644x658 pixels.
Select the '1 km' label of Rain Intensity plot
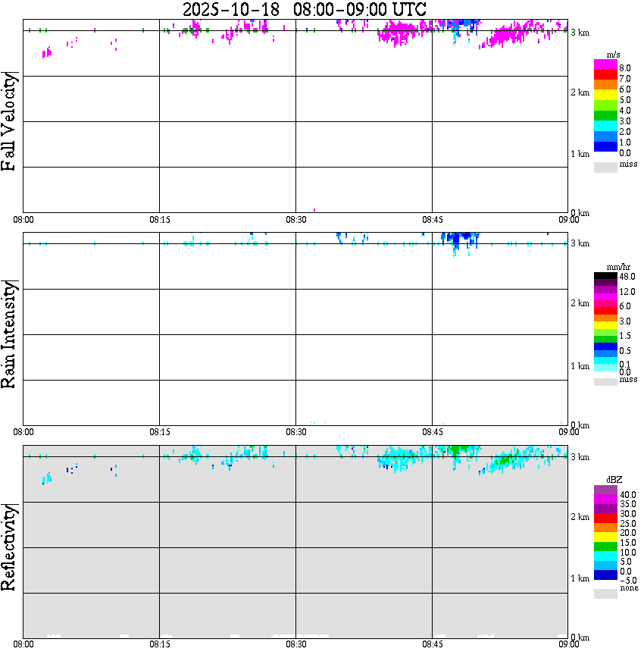click(580, 366)
